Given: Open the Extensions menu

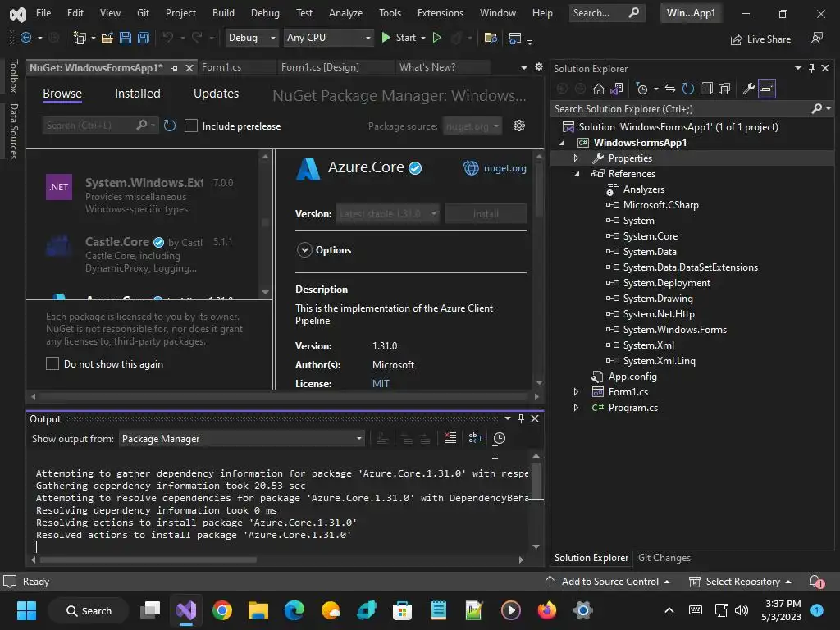Looking at the screenshot, I should pos(441,13).
